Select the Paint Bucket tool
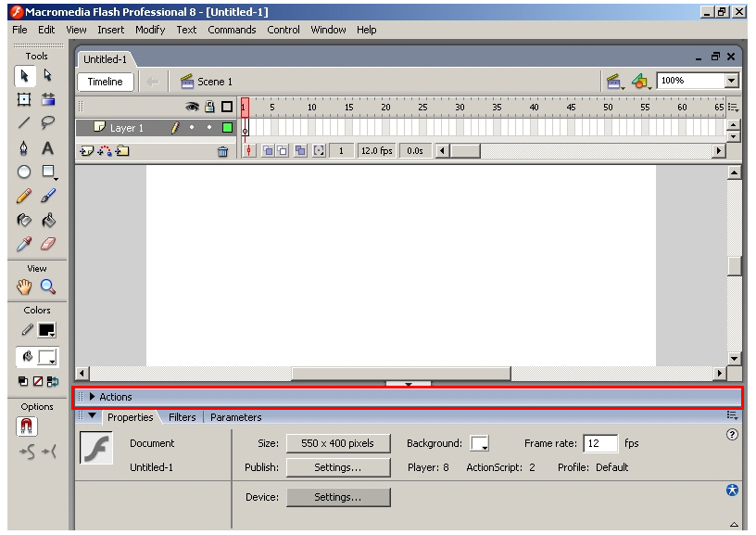 48,221
